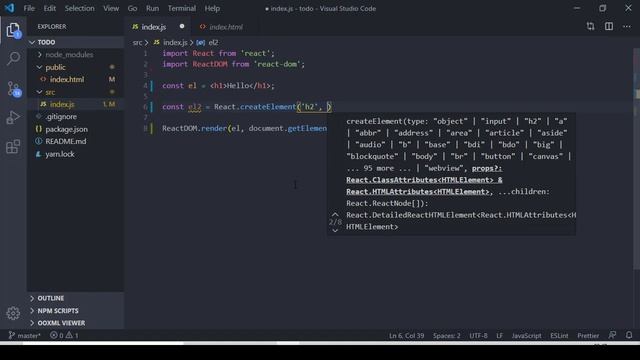Click the Open Changes icon in editor toolbar
640x360 pixels.
point(590,27)
